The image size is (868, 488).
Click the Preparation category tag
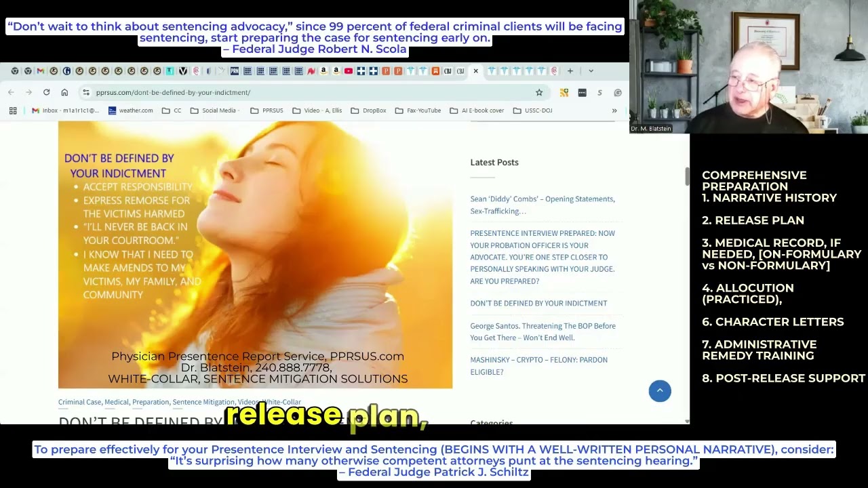(x=151, y=402)
